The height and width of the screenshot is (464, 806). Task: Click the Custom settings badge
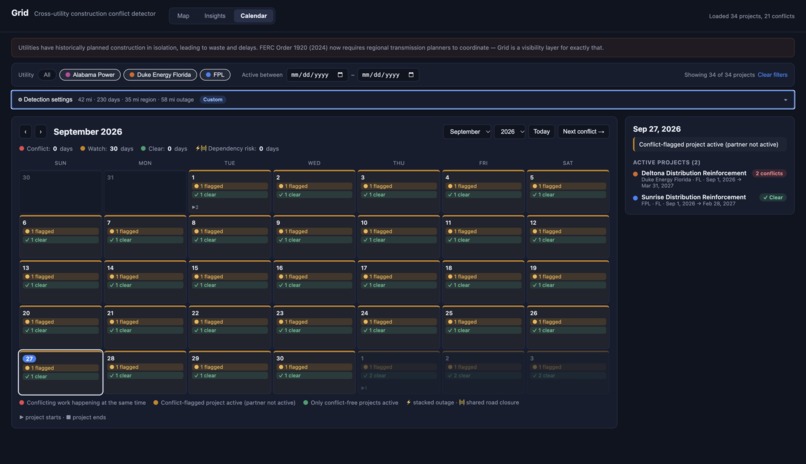[212, 100]
